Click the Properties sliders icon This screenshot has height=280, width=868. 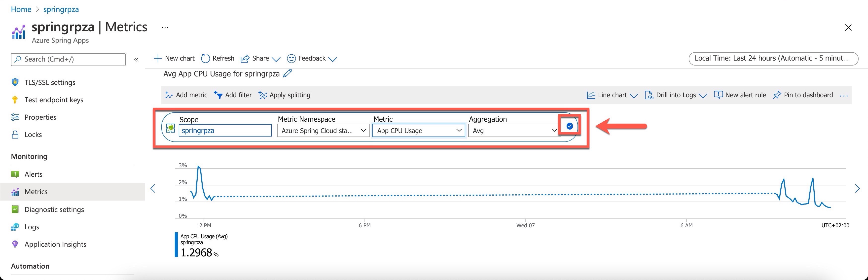tap(15, 117)
